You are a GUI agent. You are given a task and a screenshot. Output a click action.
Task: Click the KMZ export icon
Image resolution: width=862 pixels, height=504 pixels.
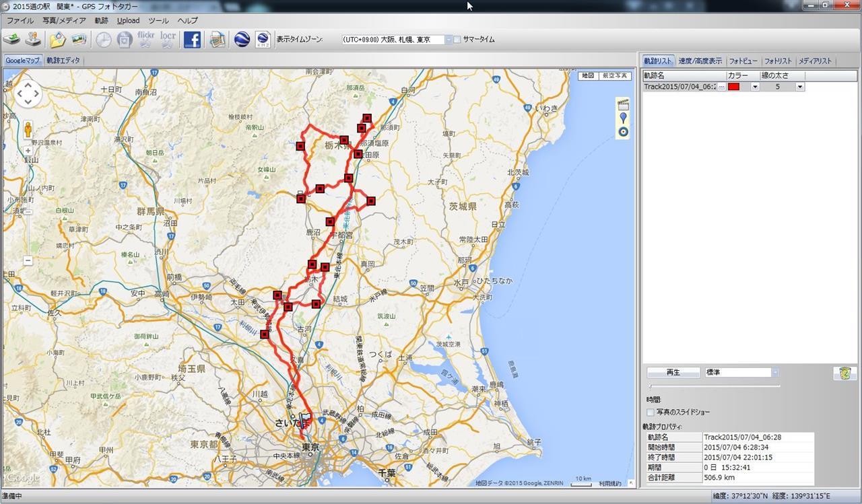pos(263,40)
